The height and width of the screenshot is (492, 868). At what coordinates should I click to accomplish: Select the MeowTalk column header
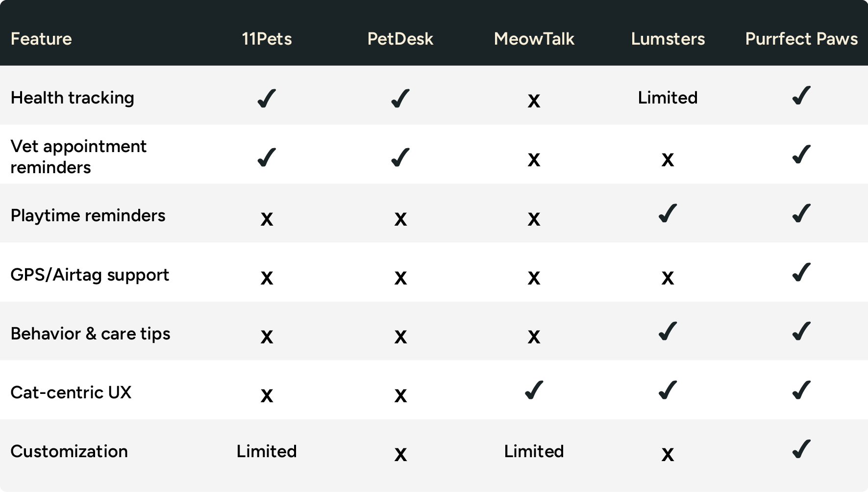pos(534,39)
